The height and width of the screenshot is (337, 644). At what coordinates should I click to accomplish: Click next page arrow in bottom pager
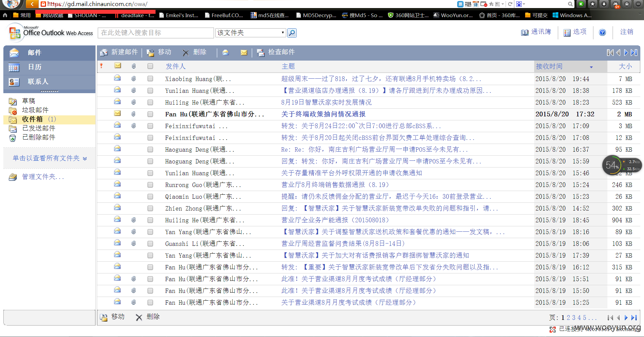coord(626,317)
